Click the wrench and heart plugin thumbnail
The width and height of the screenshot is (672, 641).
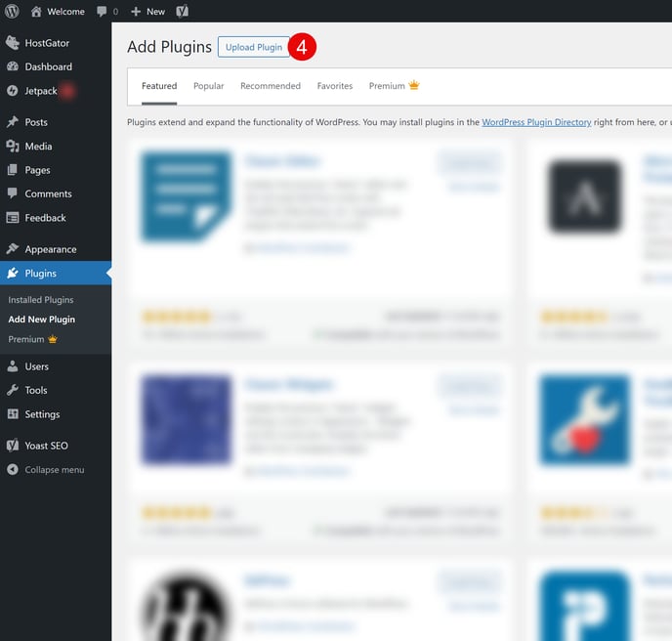pos(584,419)
